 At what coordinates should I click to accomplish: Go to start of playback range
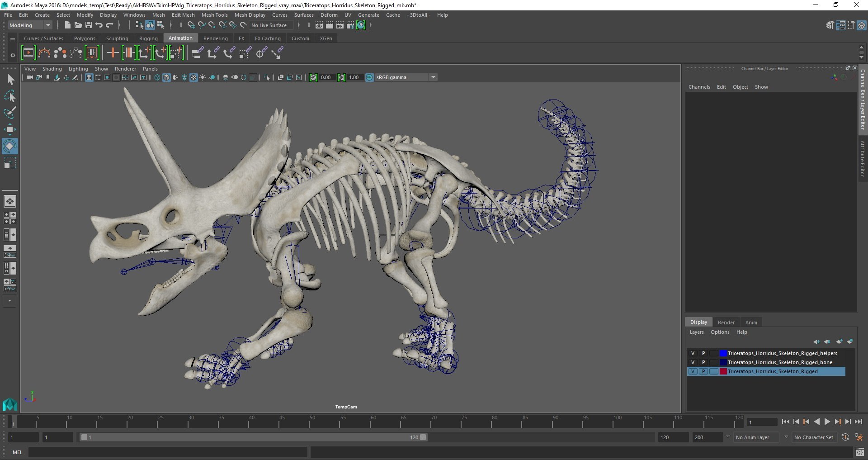click(785, 422)
